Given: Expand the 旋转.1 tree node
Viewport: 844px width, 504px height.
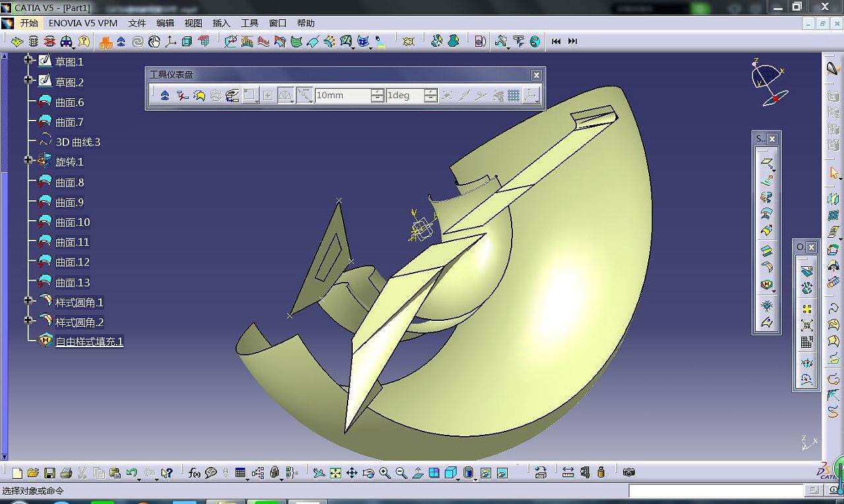Looking at the screenshot, I should 28,160.
